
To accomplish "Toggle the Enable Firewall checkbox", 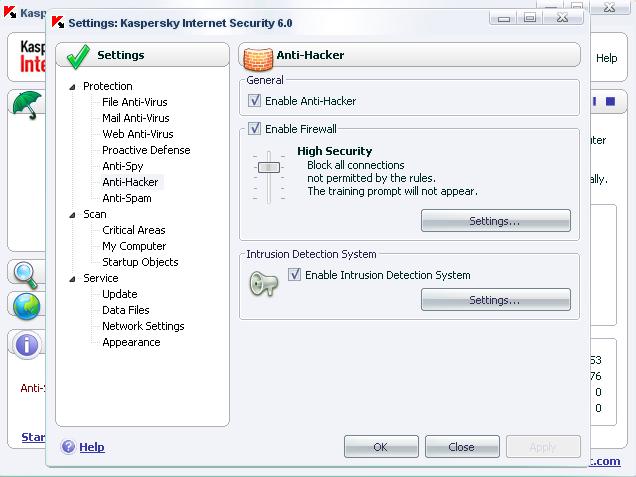I will click(x=254, y=129).
